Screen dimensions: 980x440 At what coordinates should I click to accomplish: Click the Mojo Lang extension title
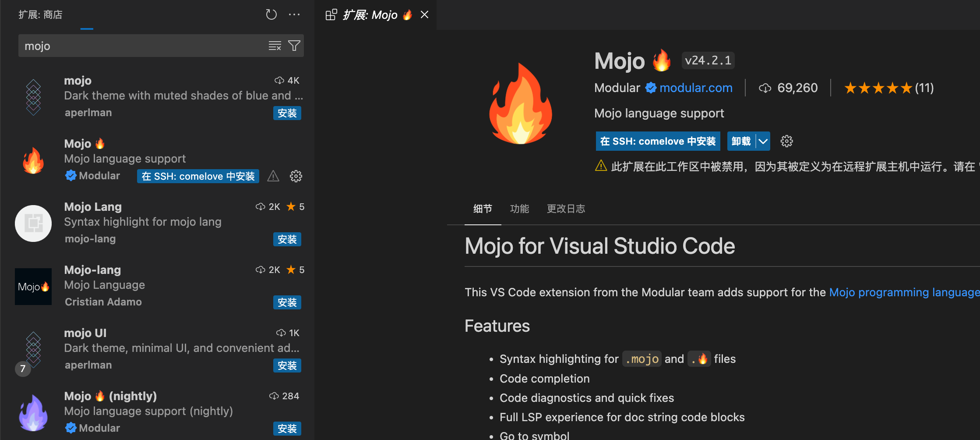(93, 207)
